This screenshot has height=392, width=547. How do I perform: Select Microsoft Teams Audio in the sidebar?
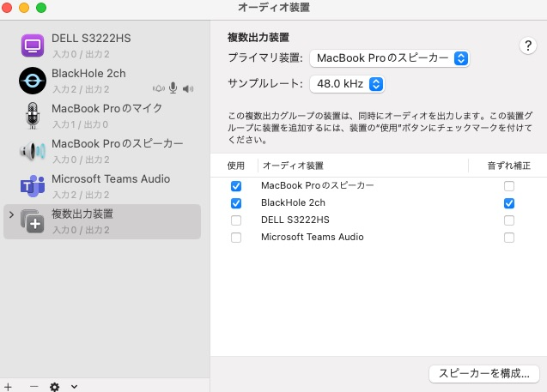[102, 186]
